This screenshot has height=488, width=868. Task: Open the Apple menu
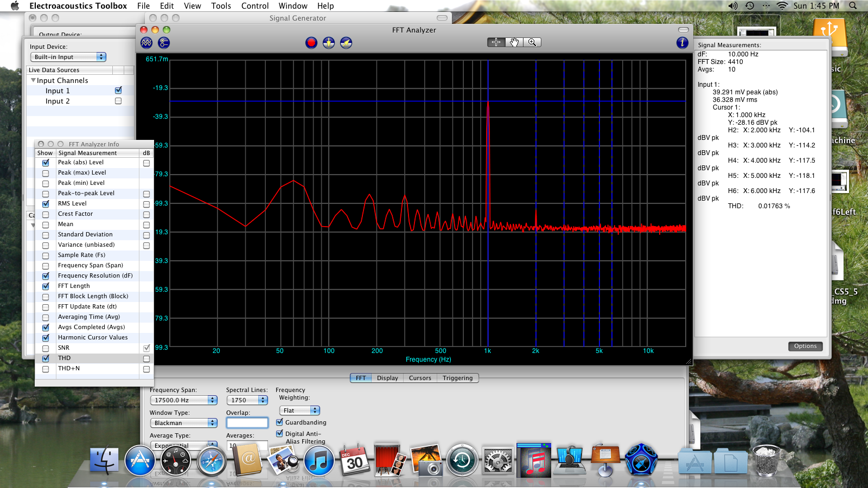click(15, 5)
